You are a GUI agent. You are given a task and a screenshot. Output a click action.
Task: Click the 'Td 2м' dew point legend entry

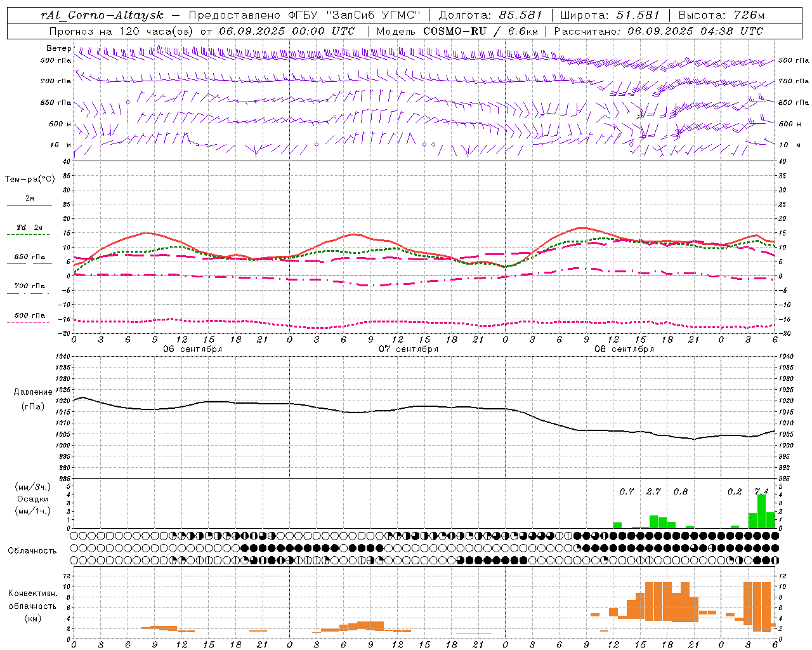click(x=29, y=230)
